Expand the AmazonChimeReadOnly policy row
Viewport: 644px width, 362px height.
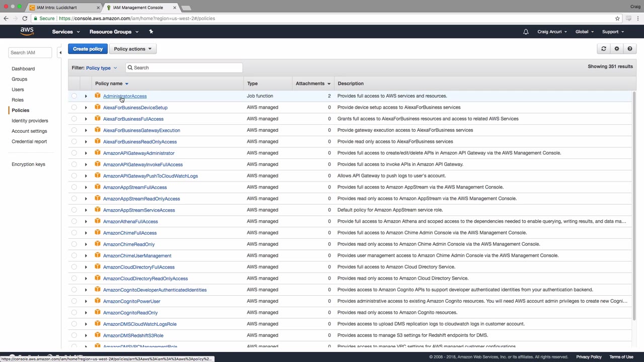coord(86,244)
